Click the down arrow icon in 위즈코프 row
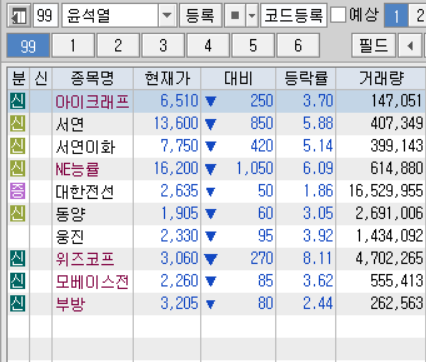The height and width of the screenshot is (362, 426). tap(211, 259)
